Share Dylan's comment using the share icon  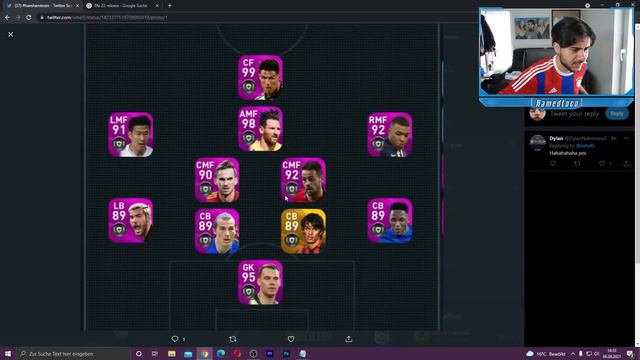click(626, 164)
